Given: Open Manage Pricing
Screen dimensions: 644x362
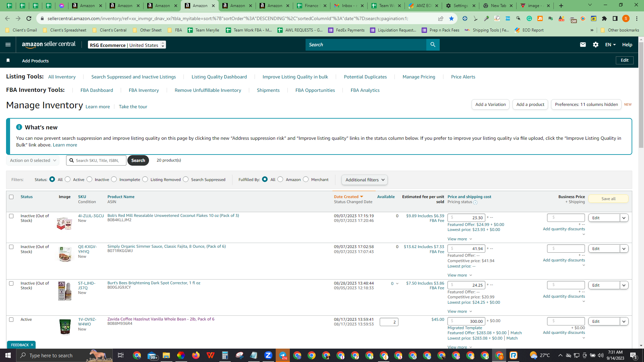Looking at the screenshot, I should click(x=419, y=77).
